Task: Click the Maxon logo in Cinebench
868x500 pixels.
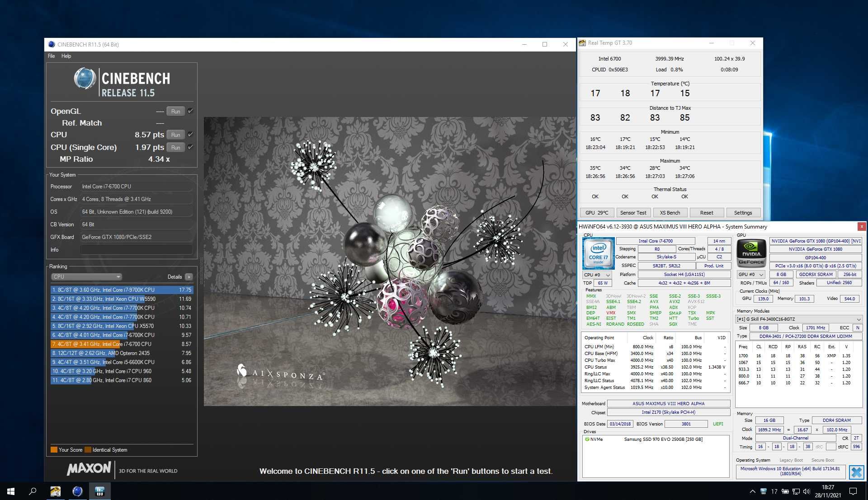Action: pos(89,469)
